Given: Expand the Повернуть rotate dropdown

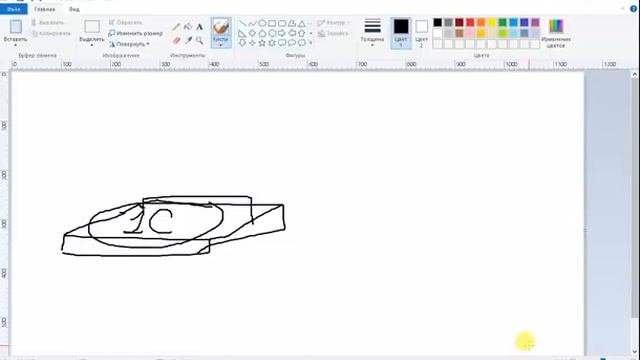Looking at the screenshot, I should (x=148, y=44).
